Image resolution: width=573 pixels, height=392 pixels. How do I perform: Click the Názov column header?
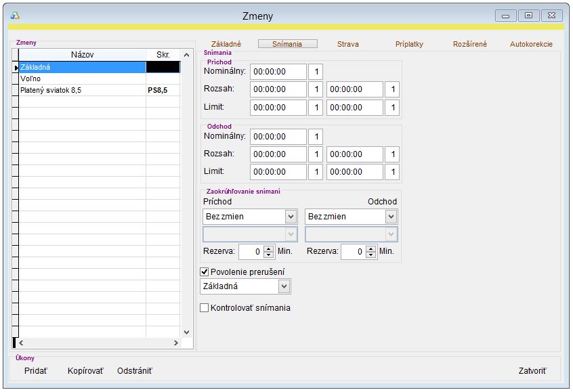[82, 55]
